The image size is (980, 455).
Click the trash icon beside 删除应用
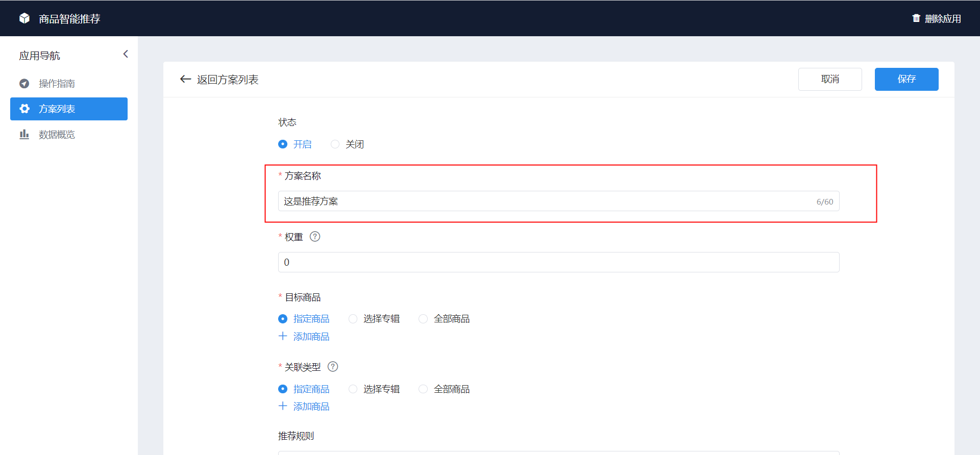[916, 18]
